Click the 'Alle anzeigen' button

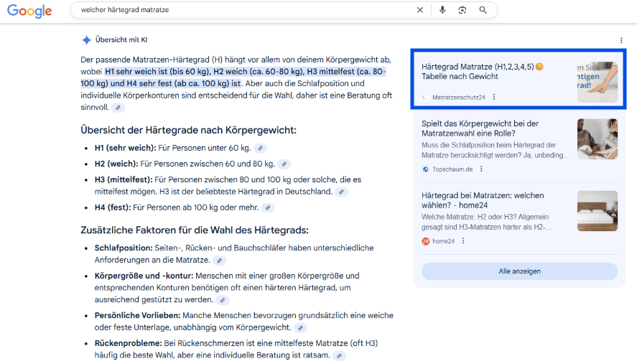[520, 271]
